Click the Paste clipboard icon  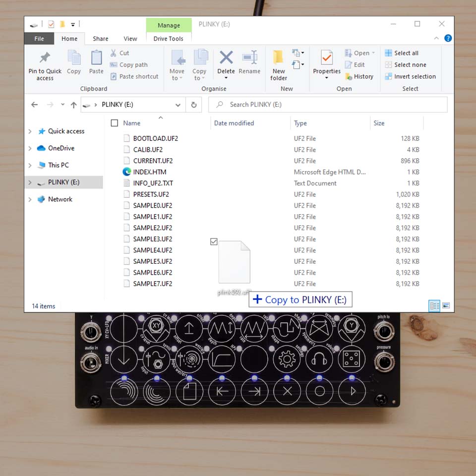pos(96,58)
